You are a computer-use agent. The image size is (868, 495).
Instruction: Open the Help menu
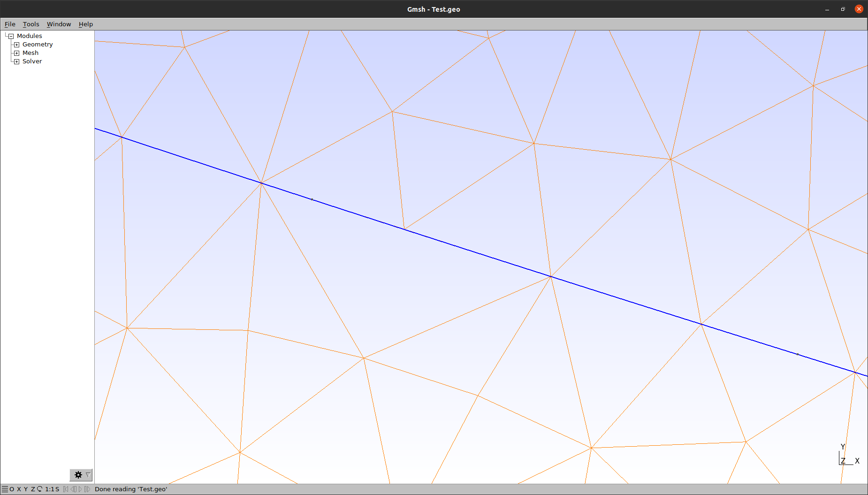(x=86, y=24)
